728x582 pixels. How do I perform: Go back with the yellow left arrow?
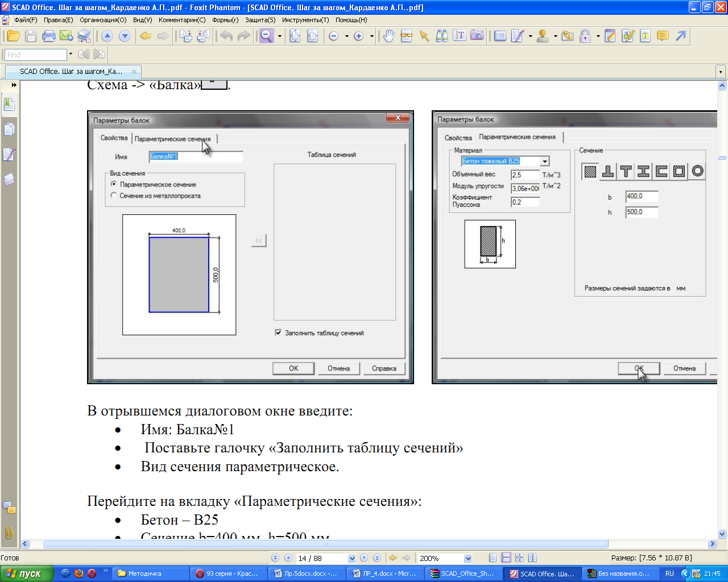coord(146,36)
